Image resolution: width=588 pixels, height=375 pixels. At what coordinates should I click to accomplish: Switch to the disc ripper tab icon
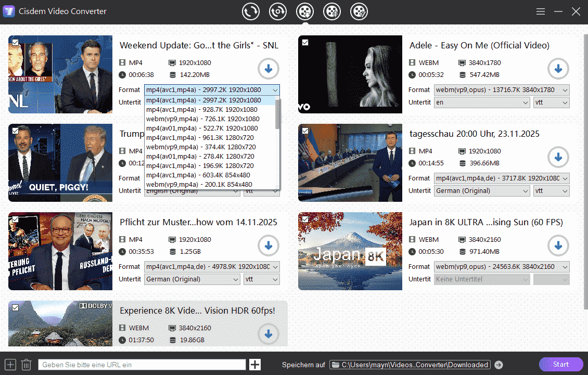[278, 11]
